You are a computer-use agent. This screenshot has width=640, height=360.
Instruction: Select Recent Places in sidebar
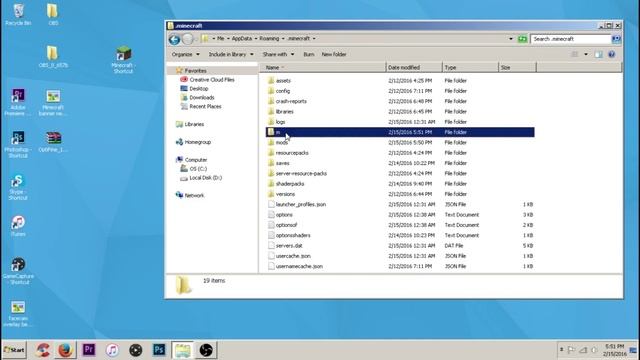tap(205, 107)
